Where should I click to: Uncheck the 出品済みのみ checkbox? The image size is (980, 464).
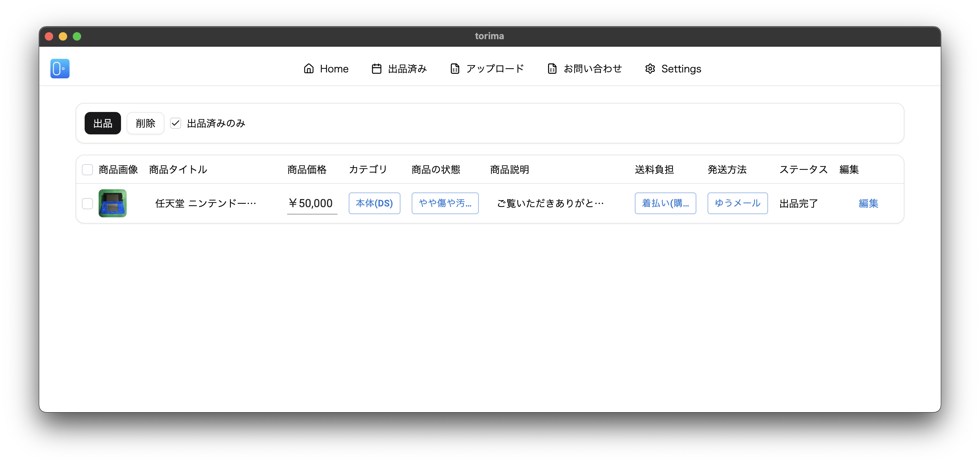pos(175,123)
